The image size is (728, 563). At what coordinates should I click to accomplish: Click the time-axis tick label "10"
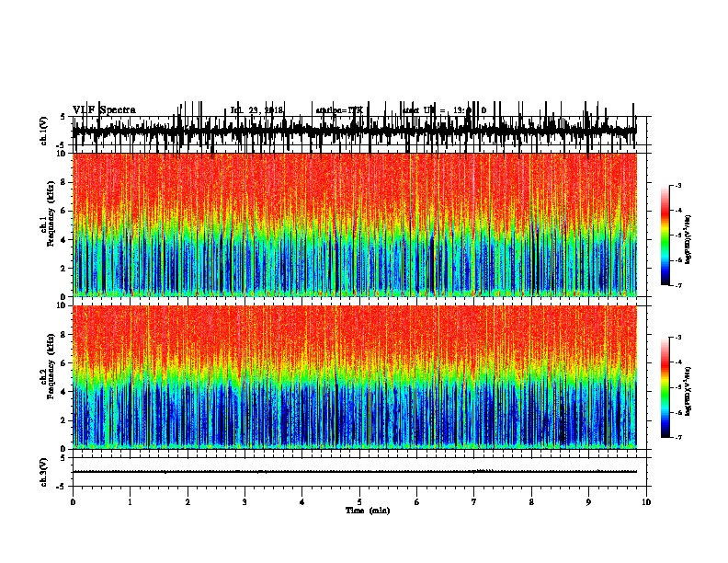tap(646, 502)
